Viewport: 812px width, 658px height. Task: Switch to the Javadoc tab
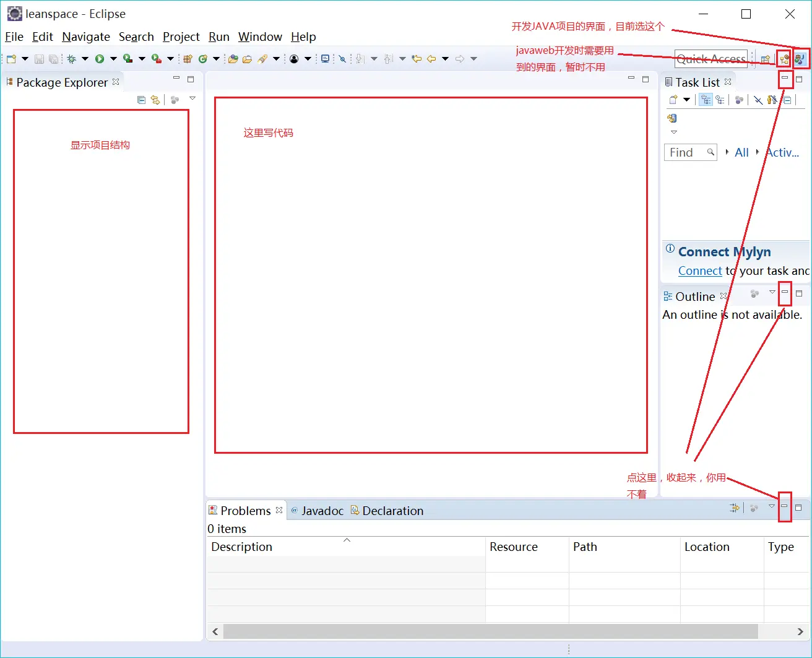[317, 511]
